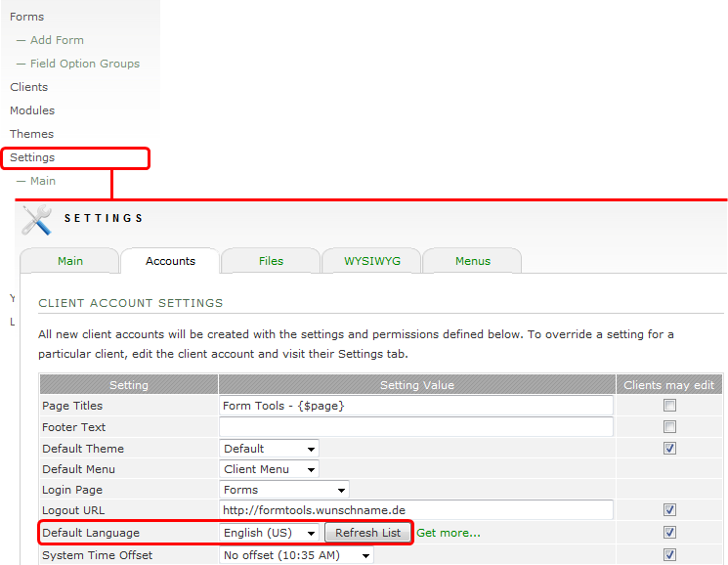Open the System Time Offset dropdown

tap(297, 555)
